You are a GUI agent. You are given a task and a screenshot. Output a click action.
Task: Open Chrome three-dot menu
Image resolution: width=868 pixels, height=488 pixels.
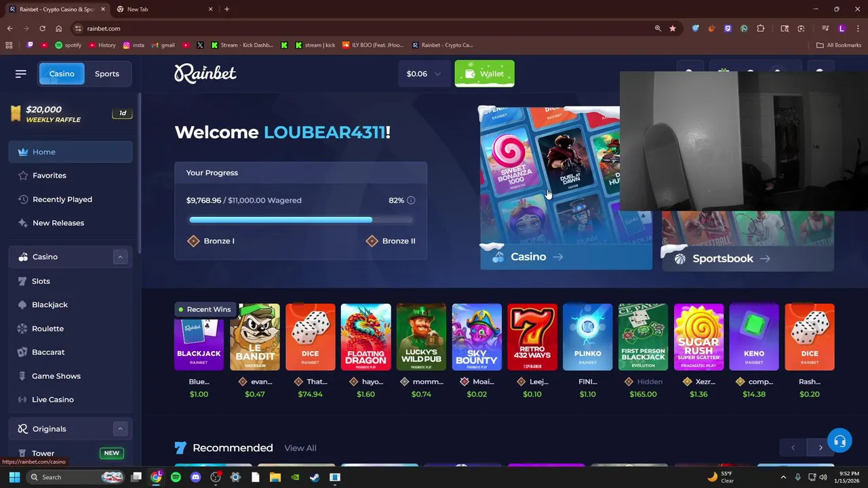coord(856,28)
